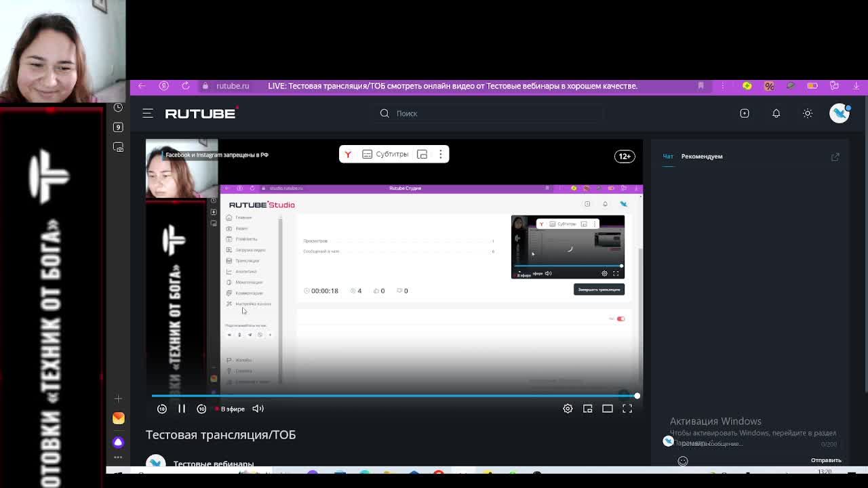Viewport: 868px width, 488px height.
Task: Enable Субтитры on the video overlay
Action: tap(385, 155)
